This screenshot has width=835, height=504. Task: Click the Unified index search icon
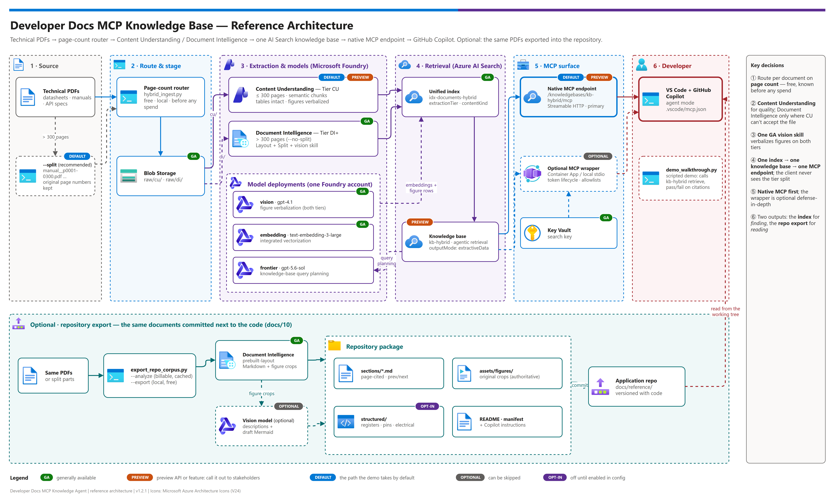tap(414, 97)
